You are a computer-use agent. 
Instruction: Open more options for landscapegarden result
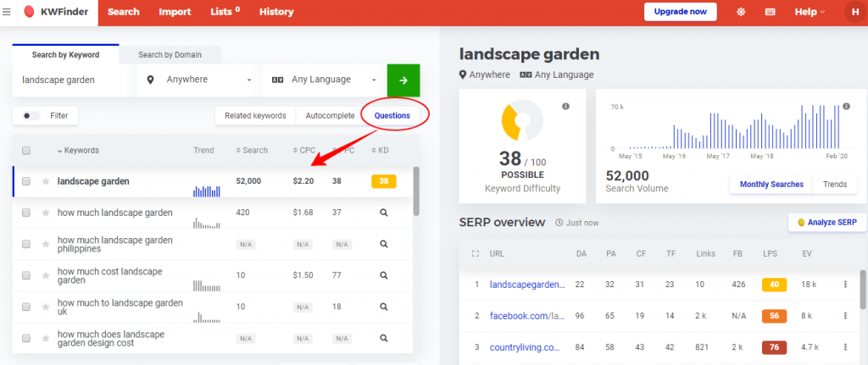pyautogui.click(x=845, y=285)
